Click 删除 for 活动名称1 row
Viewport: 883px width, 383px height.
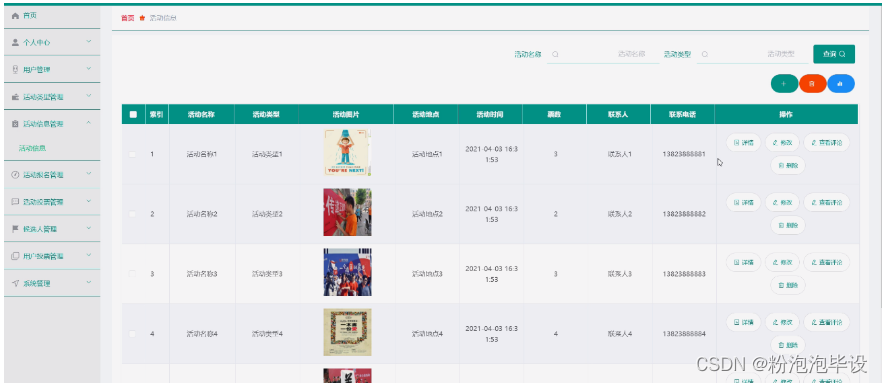click(788, 166)
